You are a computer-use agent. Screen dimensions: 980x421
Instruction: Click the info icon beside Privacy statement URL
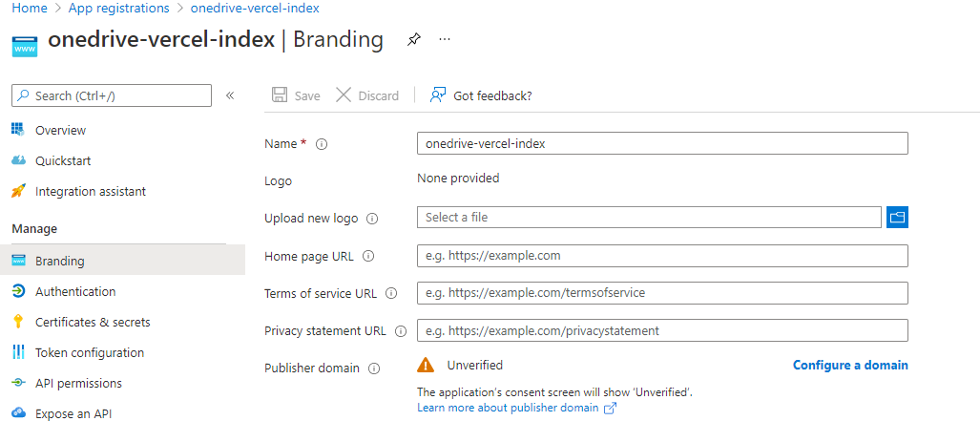(x=401, y=331)
